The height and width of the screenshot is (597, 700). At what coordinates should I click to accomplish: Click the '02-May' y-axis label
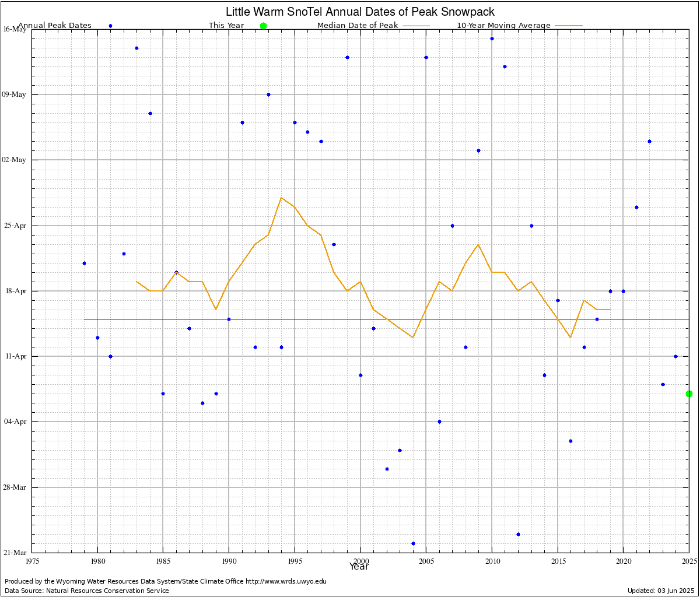15,160
